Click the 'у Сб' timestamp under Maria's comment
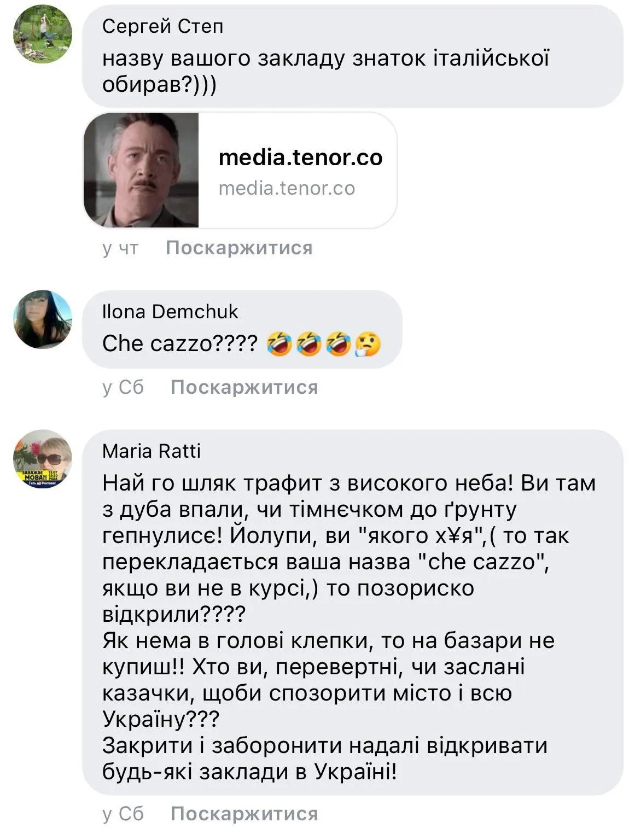This screenshot has width=629, height=840. tap(123, 814)
